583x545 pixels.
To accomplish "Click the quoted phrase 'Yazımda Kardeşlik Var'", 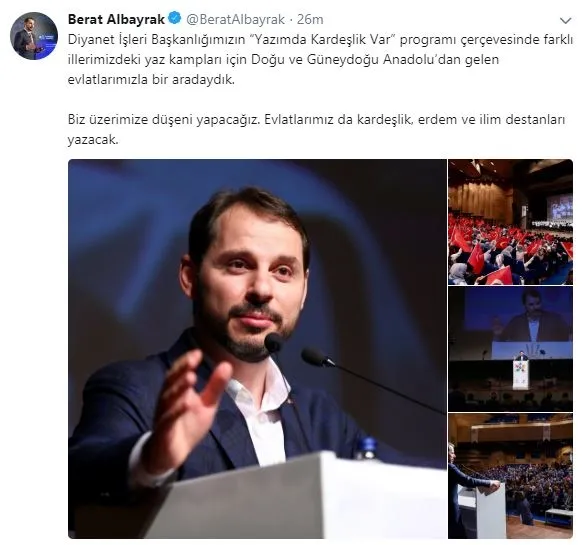I will (x=322, y=39).
